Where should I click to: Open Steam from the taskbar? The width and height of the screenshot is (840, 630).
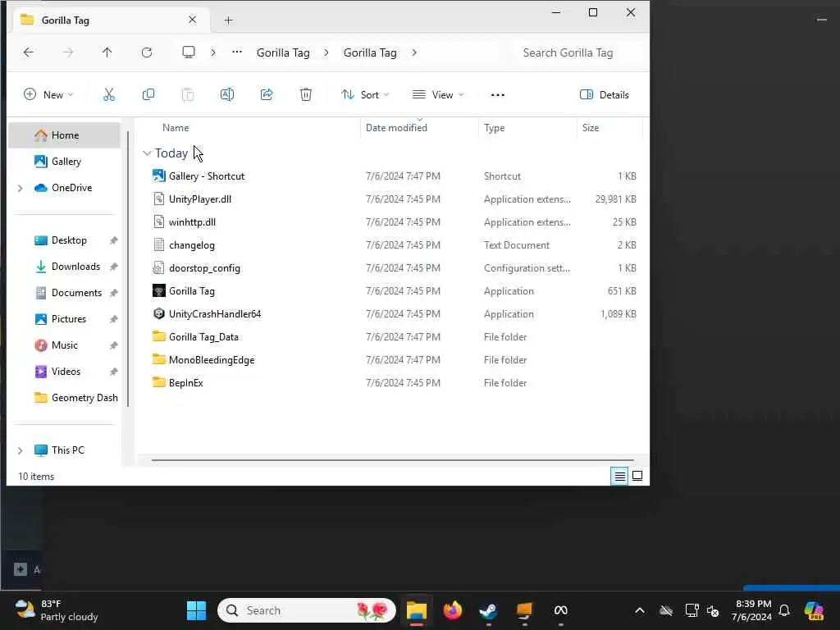(488, 610)
